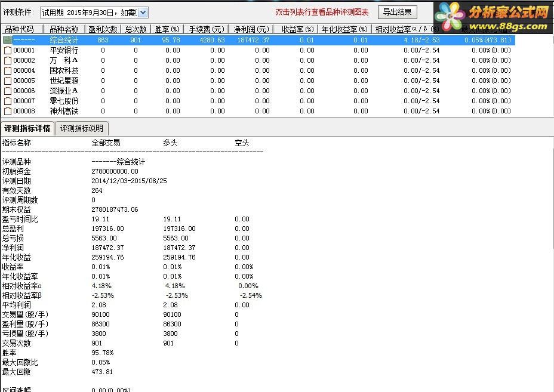554x392 pixels.
Task: Sort by 收益率(%) column header
Action: 296,29
